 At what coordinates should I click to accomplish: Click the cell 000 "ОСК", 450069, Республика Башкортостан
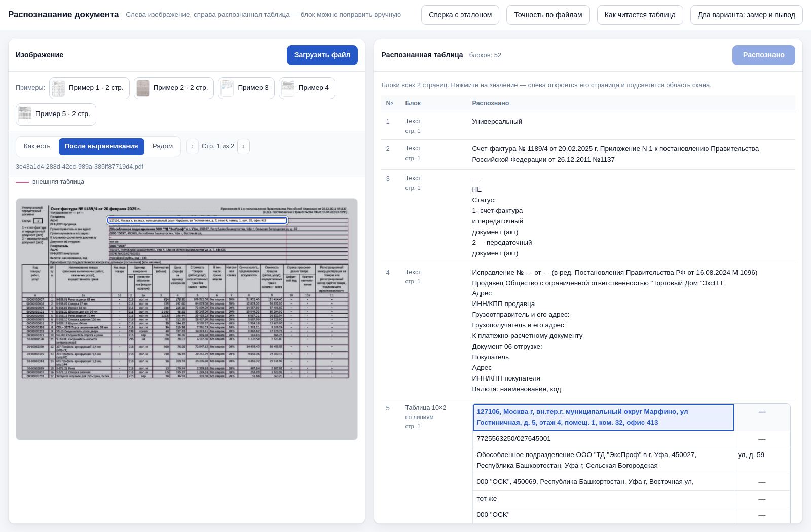603,482
